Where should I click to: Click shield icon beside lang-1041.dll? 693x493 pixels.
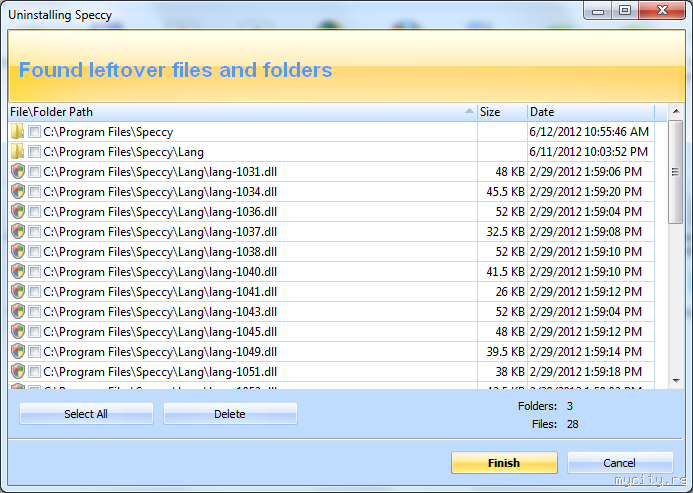[18, 291]
